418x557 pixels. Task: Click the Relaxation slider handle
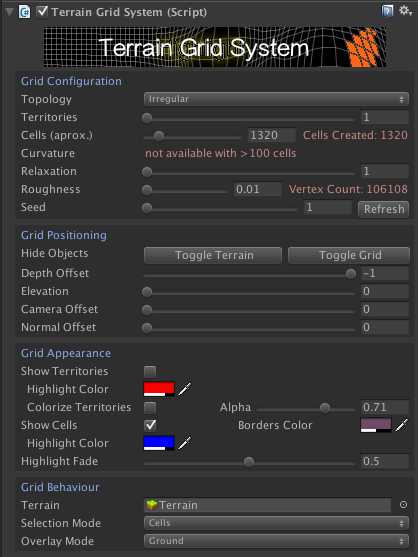tap(147, 172)
